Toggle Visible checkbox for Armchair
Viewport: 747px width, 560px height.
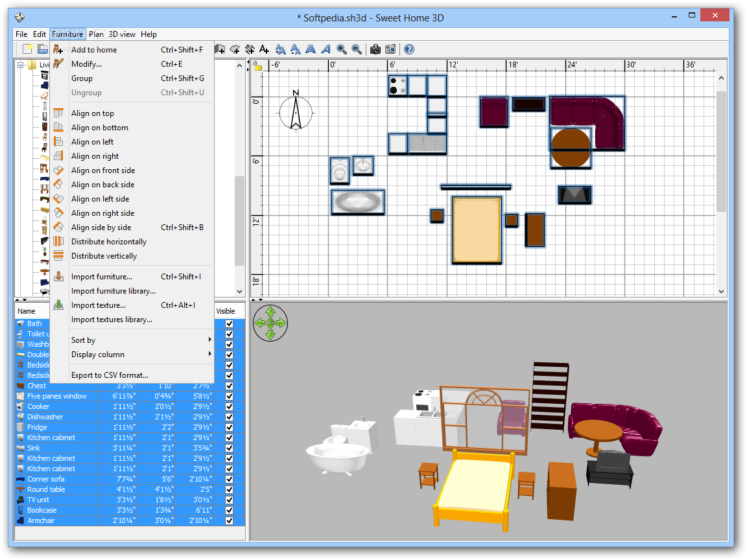229,521
